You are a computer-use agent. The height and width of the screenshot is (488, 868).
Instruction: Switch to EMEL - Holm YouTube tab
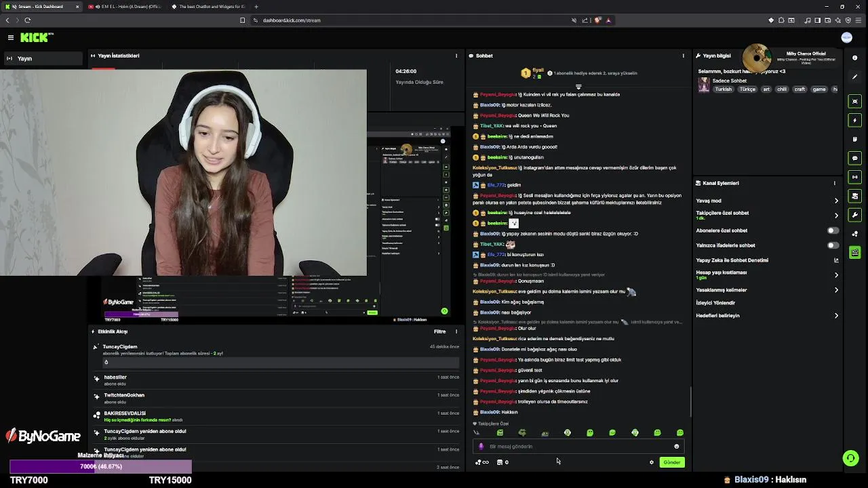pyautogui.click(x=125, y=7)
